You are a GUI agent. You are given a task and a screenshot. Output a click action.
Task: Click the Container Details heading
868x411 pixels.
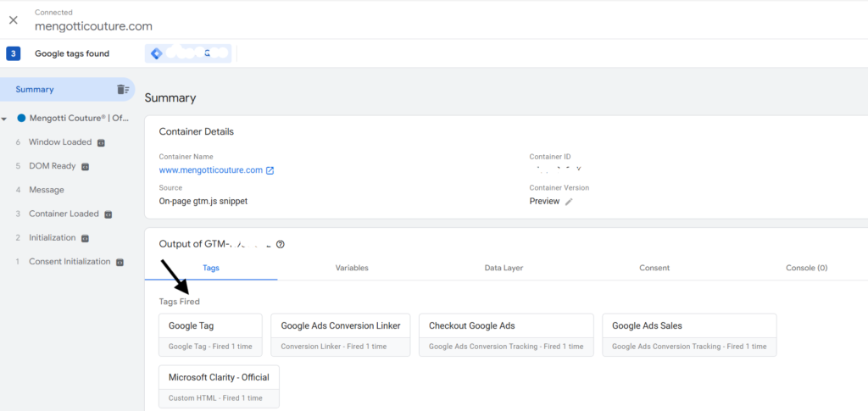196,131
